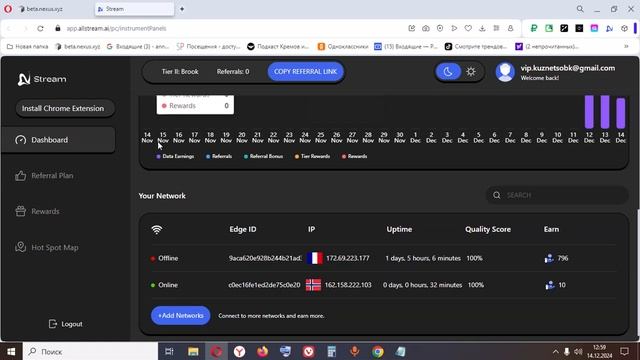This screenshot has height=360, width=640.
Task: Toggle Tier Rewards legend item
Action: point(312,156)
